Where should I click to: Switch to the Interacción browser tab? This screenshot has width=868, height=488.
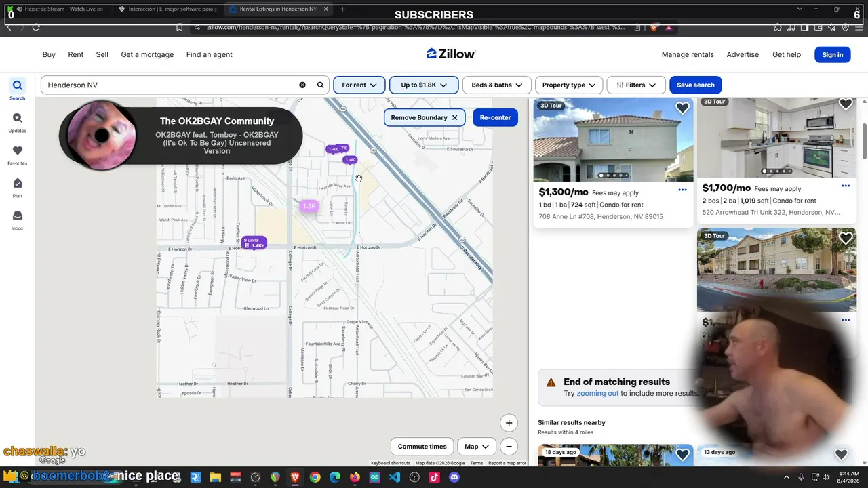(x=167, y=9)
